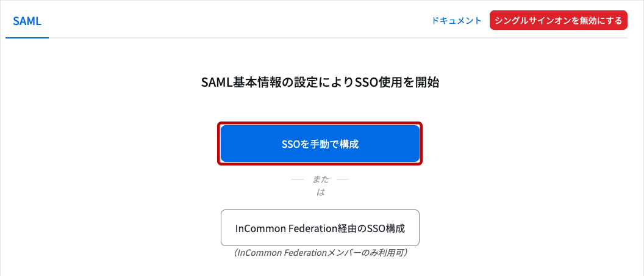Select InCommon Federation経由のSSO構成 button
This screenshot has height=276, width=644.
point(320,228)
